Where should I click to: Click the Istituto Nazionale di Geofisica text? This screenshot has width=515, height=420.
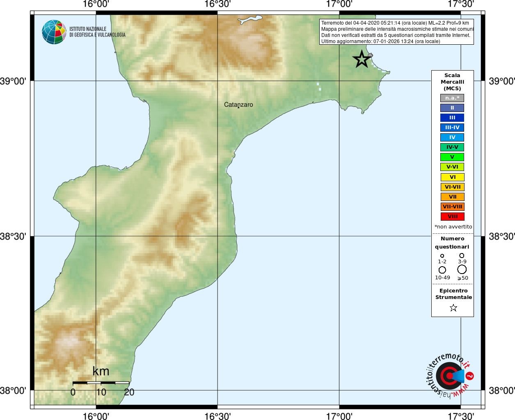coord(97,32)
